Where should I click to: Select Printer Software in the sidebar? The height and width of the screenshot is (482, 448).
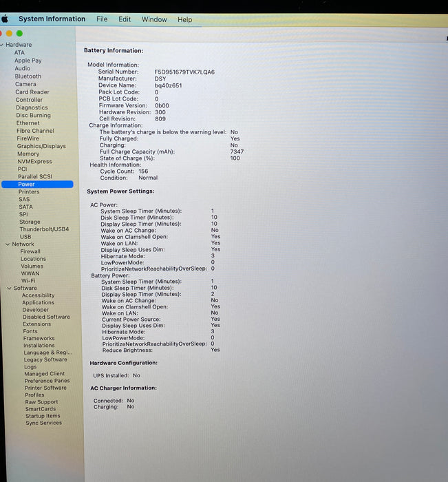(46, 388)
